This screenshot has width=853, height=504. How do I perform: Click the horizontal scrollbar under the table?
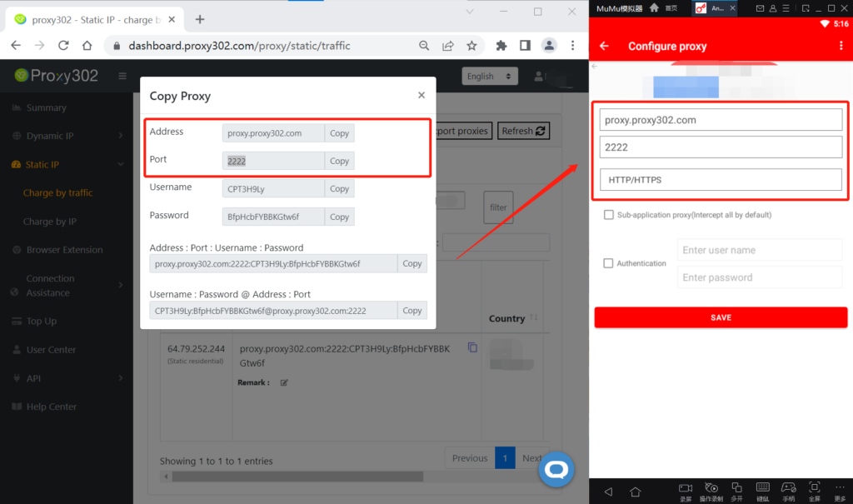(x=297, y=477)
